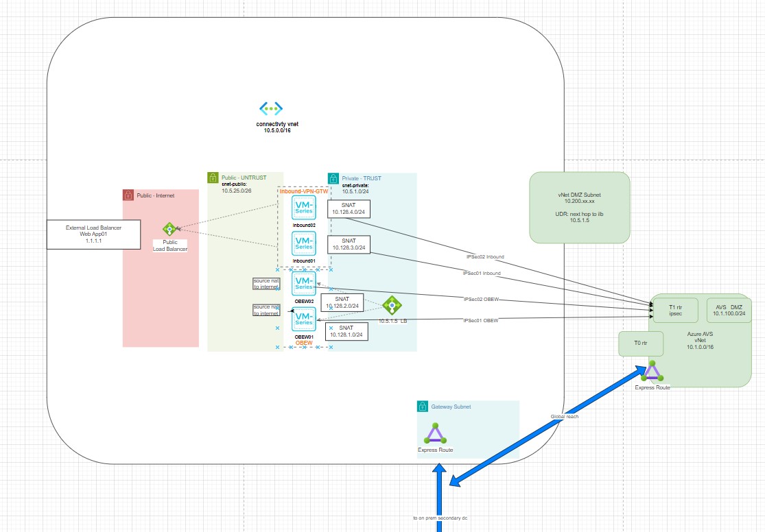
Task: Select the Express Route icon in Gateway Subnet
Action: tap(436, 433)
